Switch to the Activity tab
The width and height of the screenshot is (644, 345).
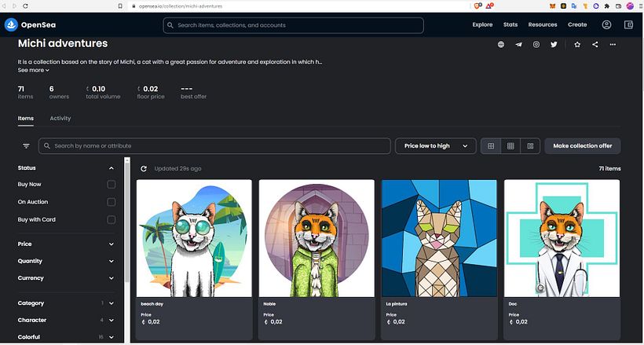60,119
